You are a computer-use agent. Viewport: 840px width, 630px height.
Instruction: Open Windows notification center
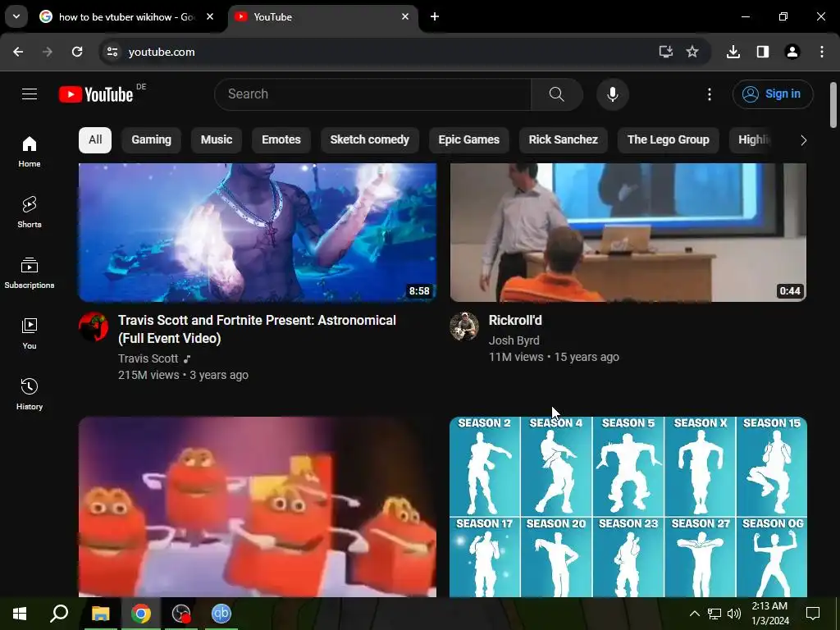tap(813, 614)
